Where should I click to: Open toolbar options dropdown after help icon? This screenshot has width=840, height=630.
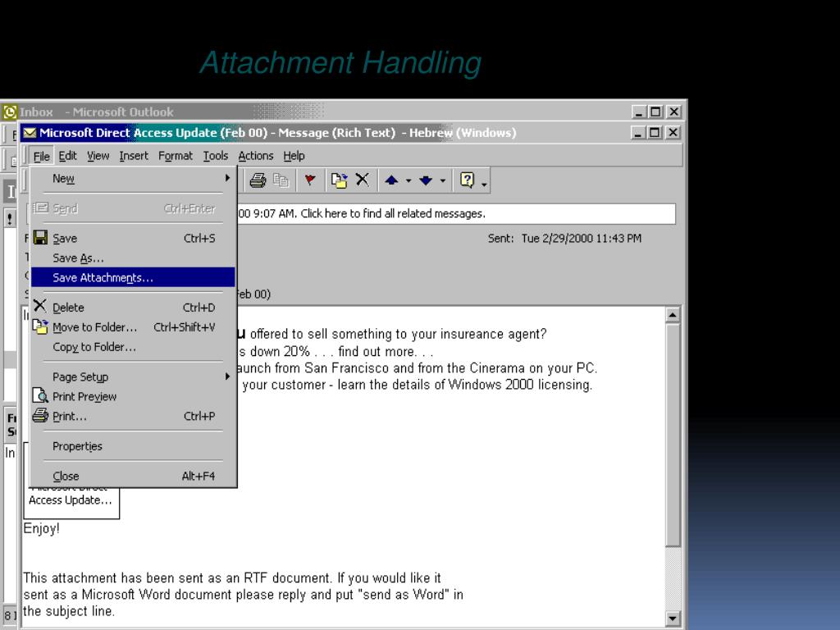pos(484,185)
